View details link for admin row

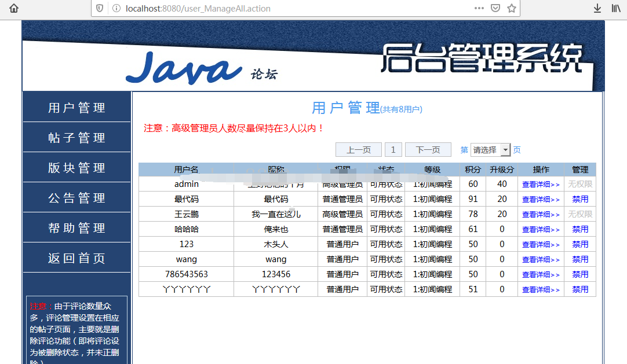pyautogui.click(x=541, y=185)
